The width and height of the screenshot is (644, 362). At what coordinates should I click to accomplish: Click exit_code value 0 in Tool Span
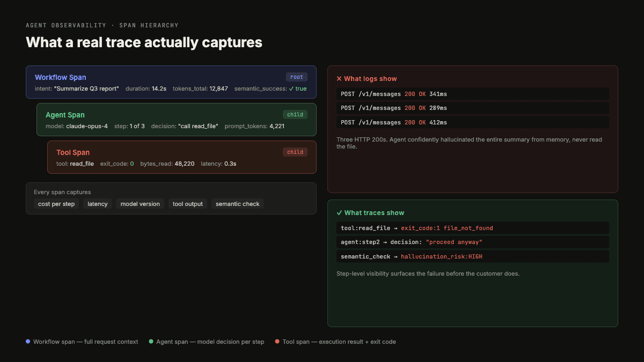(x=132, y=164)
